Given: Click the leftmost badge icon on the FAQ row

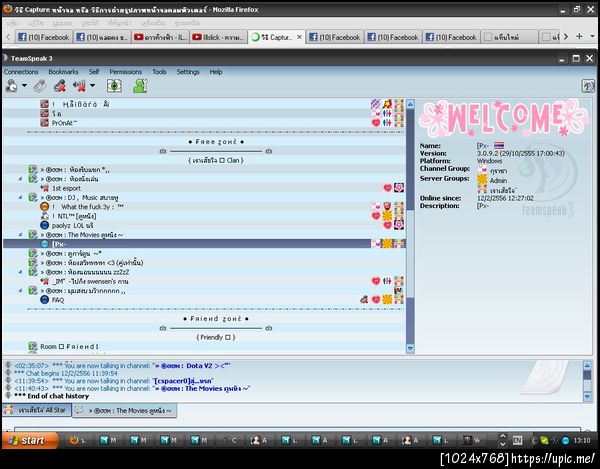Looking at the screenshot, I should (x=364, y=300).
